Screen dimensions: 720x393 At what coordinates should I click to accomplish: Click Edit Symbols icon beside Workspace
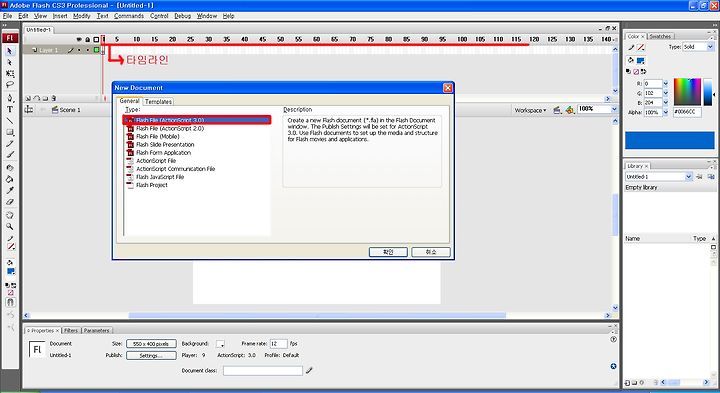click(x=569, y=110)
